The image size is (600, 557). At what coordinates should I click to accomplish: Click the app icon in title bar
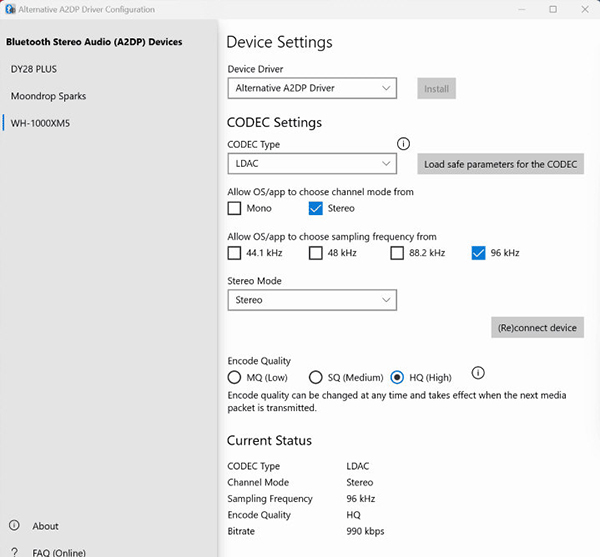click(x=9, y=10)
